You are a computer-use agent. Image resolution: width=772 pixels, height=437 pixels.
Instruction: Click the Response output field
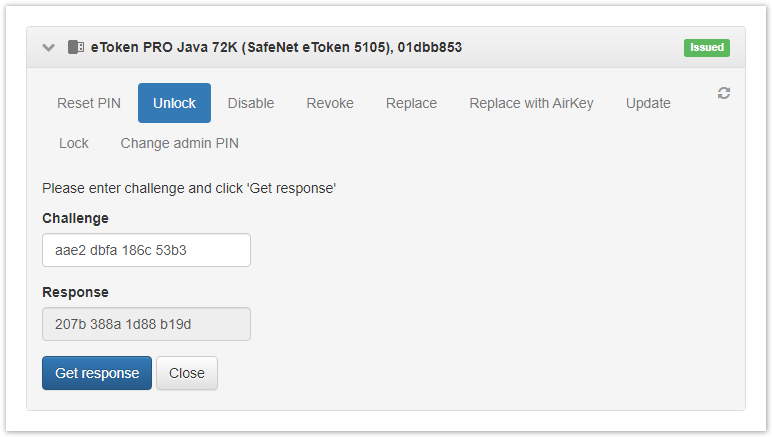click(x=146, y=324)
